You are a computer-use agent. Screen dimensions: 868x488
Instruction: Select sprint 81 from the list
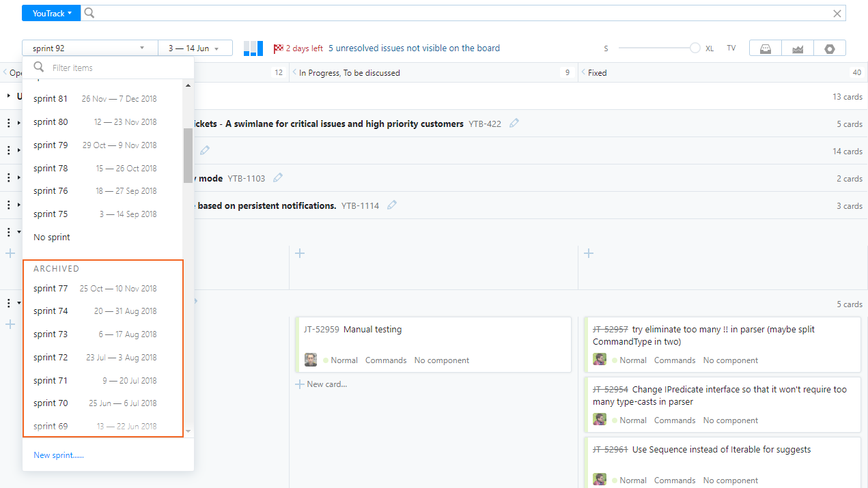[102, 99]
